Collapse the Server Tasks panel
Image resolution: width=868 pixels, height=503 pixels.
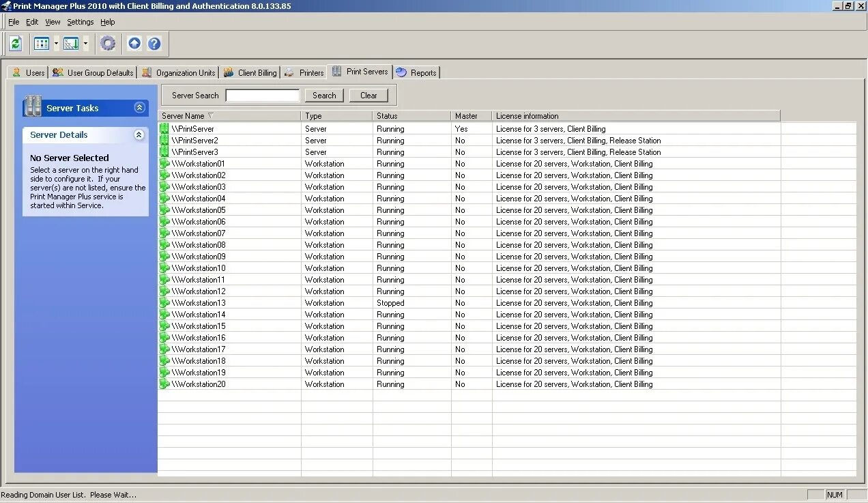tap(139, 108)
